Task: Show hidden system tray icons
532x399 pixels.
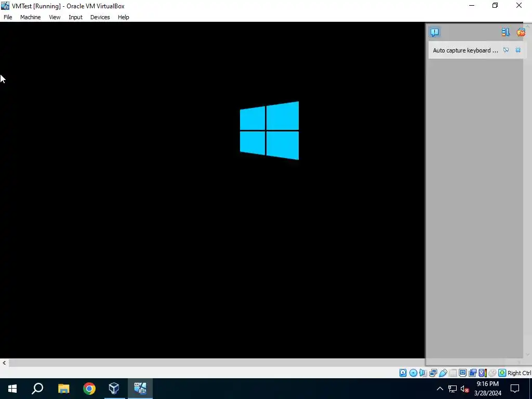Action: (x=440, y=389)
